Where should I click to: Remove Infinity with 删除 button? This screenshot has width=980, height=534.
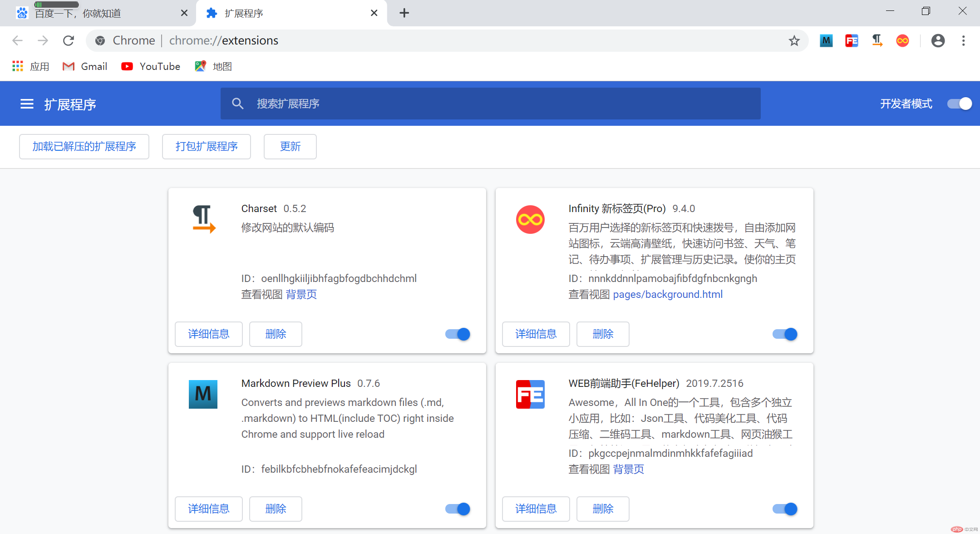click(603, 334)
